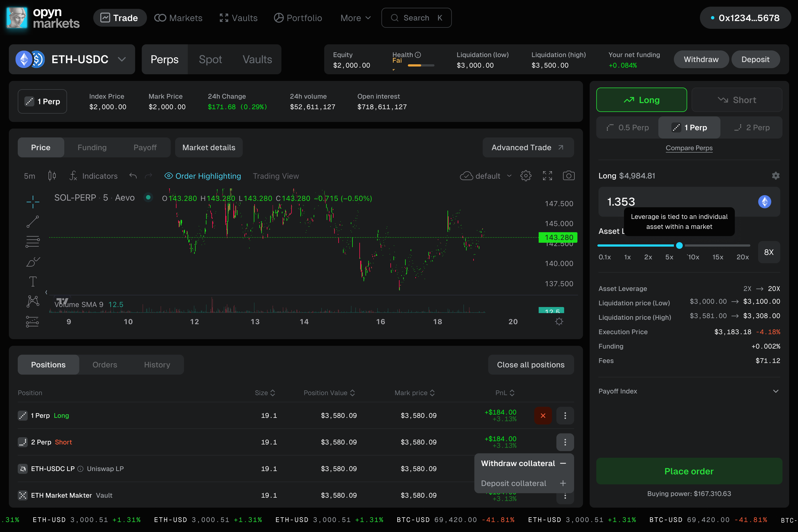
Task: Open chart axis settings at bottom right
Action: click(559, 321)
